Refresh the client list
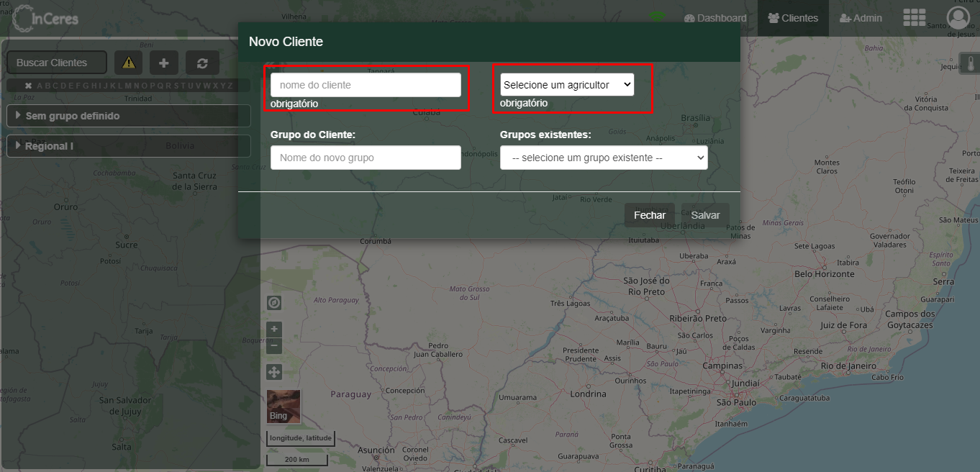 coord(202,63)
